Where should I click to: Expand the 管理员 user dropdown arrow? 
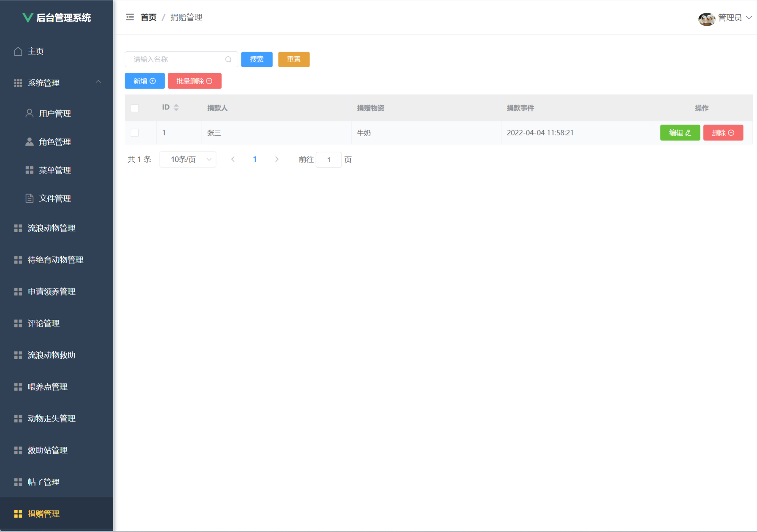(x=749, y=18)
